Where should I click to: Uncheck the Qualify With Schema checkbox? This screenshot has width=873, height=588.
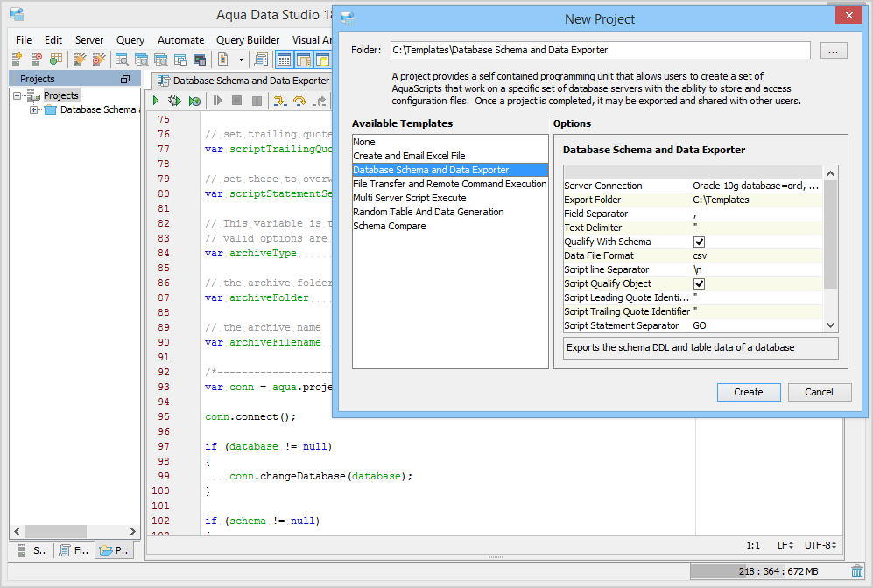[700, 241]
